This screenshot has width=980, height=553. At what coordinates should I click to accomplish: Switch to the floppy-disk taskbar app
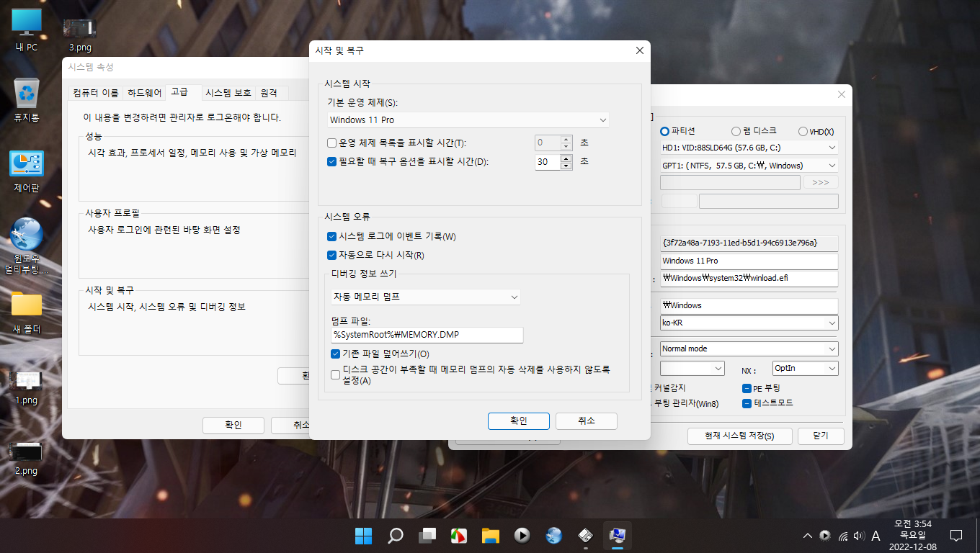coord(586,536)
